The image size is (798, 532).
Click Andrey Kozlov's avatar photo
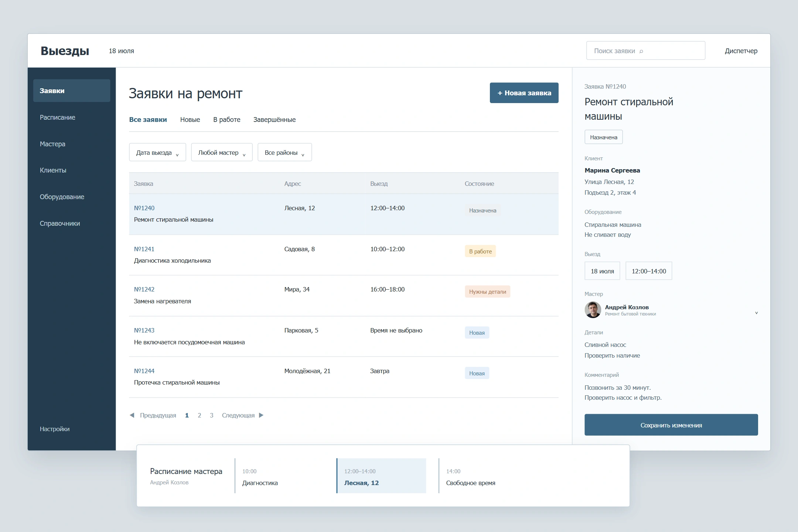pos(593,310)
